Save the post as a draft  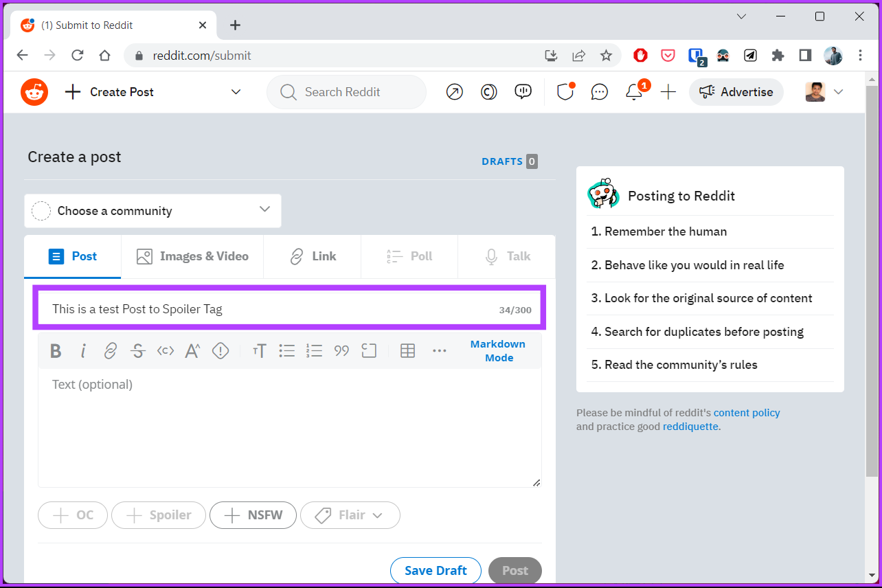pyautogui.click(x=436, y=570)
